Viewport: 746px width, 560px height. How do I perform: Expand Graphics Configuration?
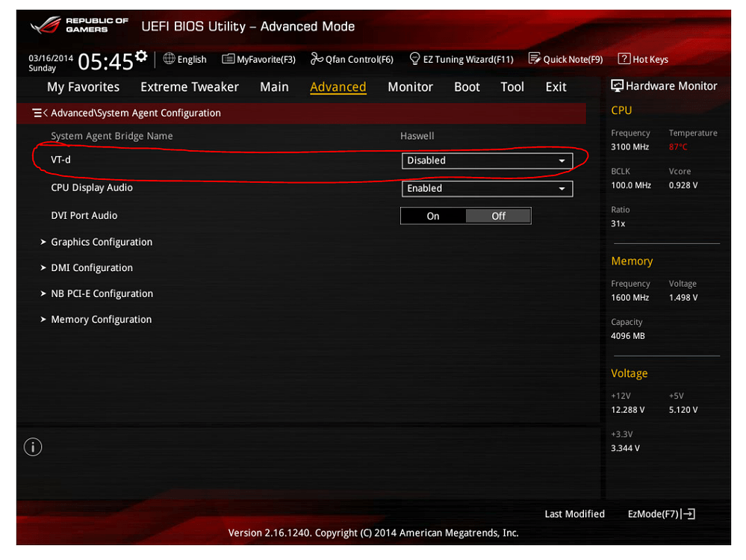pyautogui.click(x=101, y=241)
